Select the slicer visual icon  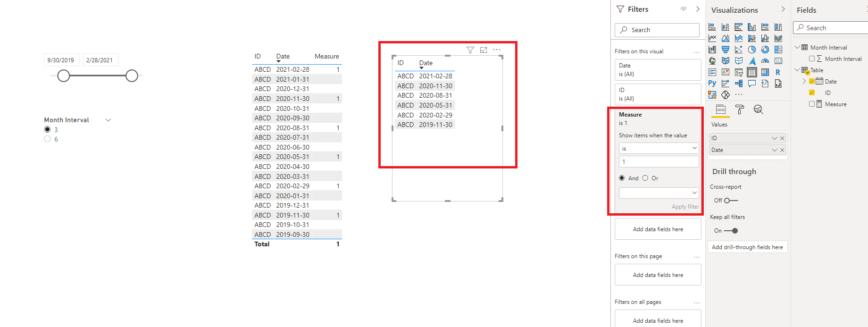(x=739, y=72)
